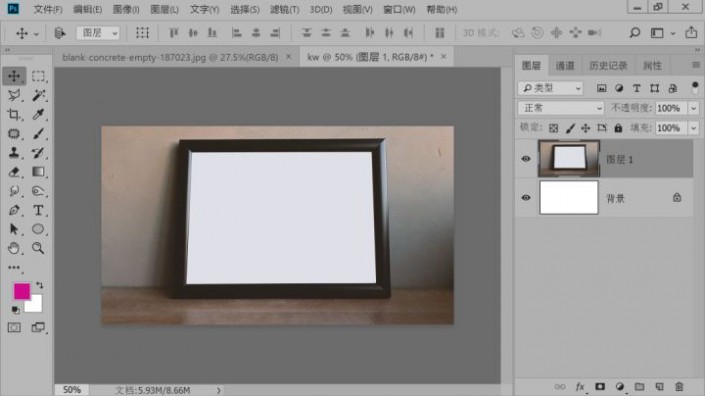Click the opacity 100% field
Image resolution: width=705 pixels, height=396 pixels.
pyautogui.click(x=670, y=108)
